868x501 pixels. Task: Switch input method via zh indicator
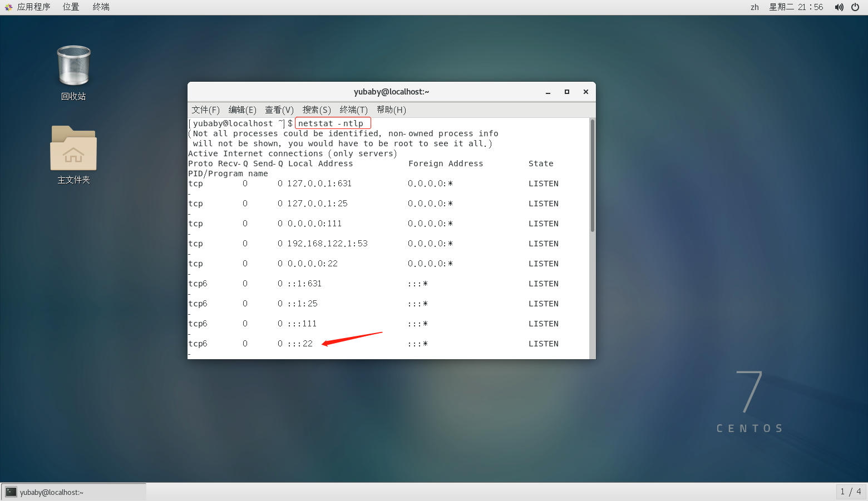click(x=754, y=7)
